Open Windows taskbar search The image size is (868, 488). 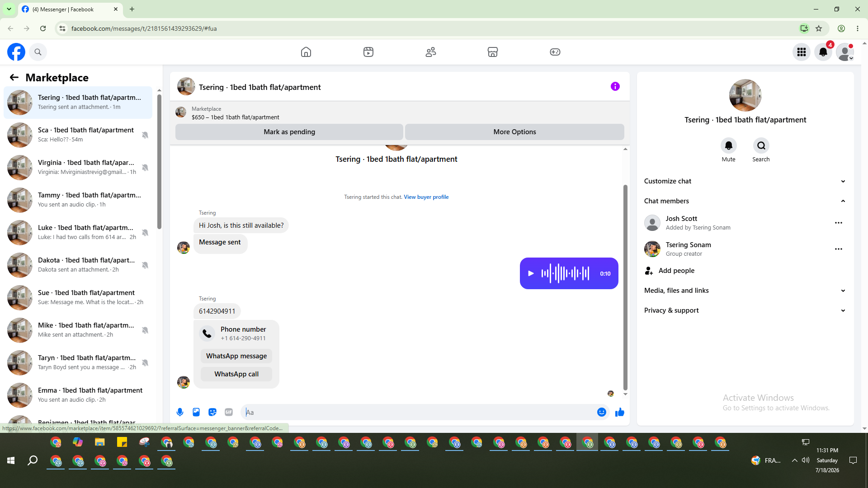click(x=33, y=460)
